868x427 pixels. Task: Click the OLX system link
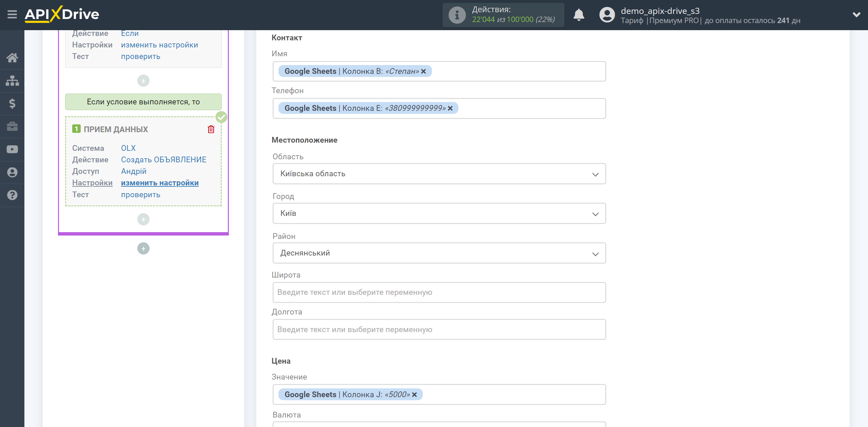pyautogui.click(x=128, y=148)
